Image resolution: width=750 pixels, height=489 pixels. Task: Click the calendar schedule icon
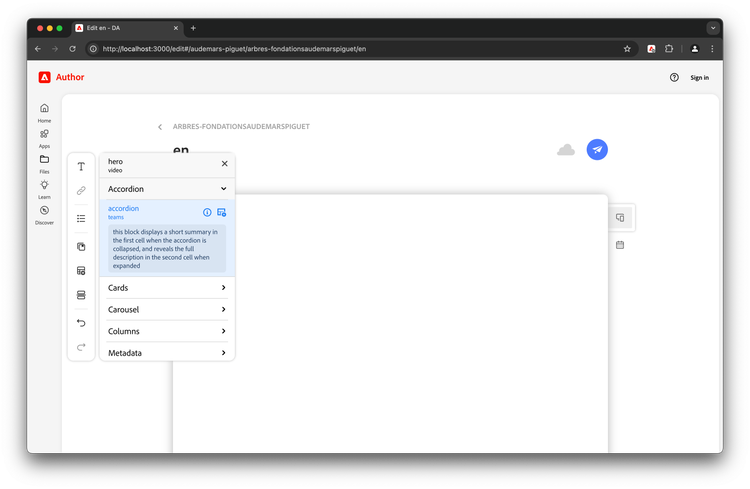pyautogui.click(x=620, y=245)
